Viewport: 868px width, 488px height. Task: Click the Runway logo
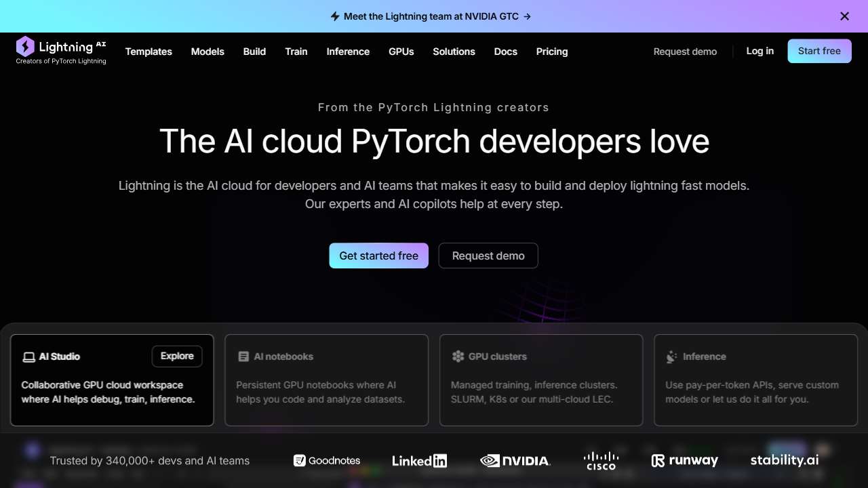(684, 460)
